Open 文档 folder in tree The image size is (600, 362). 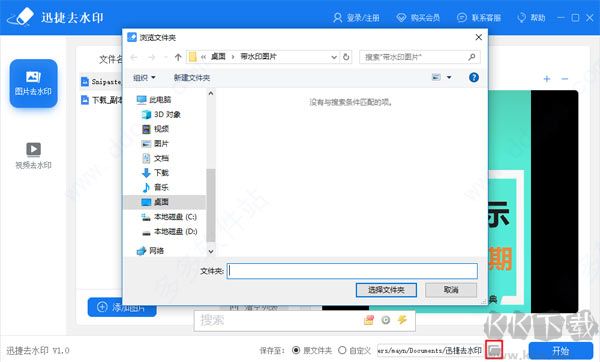click(x=155, y=158)
